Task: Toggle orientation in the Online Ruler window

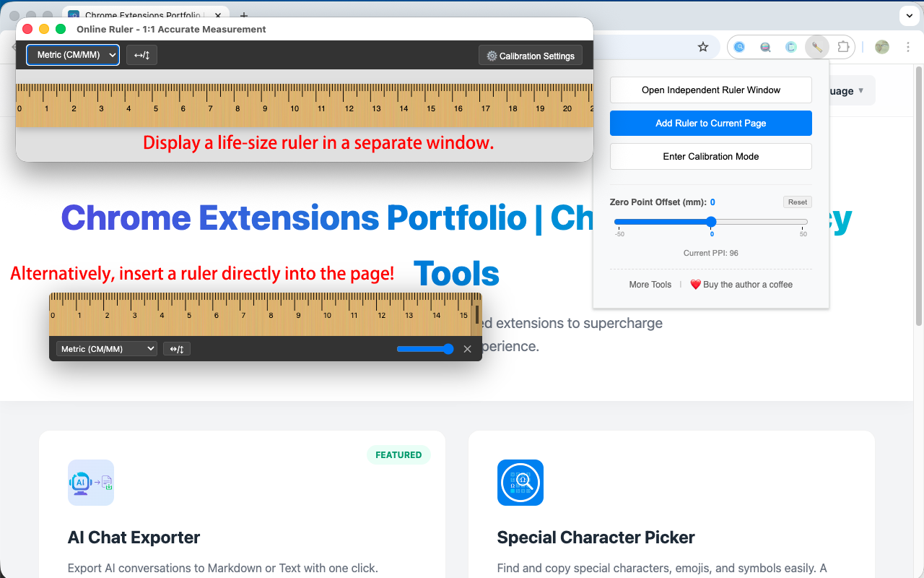Action: pos(141,56)
